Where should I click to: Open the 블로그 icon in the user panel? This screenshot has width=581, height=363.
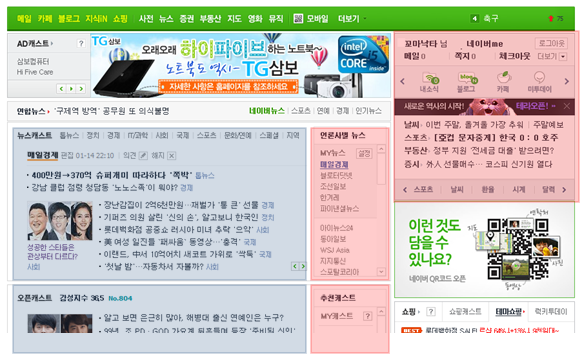click(467, 79)
